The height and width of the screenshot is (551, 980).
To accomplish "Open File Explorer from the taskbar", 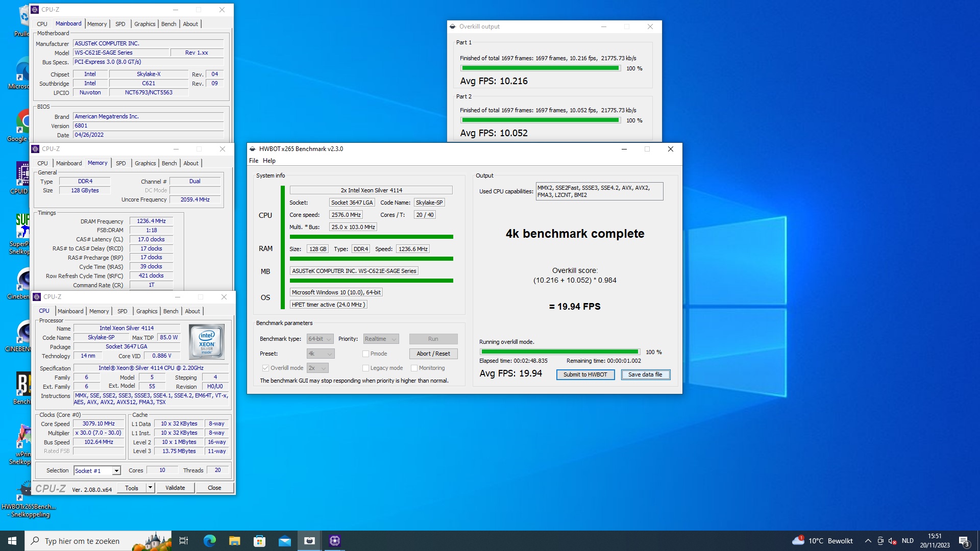I will [234, 541].
